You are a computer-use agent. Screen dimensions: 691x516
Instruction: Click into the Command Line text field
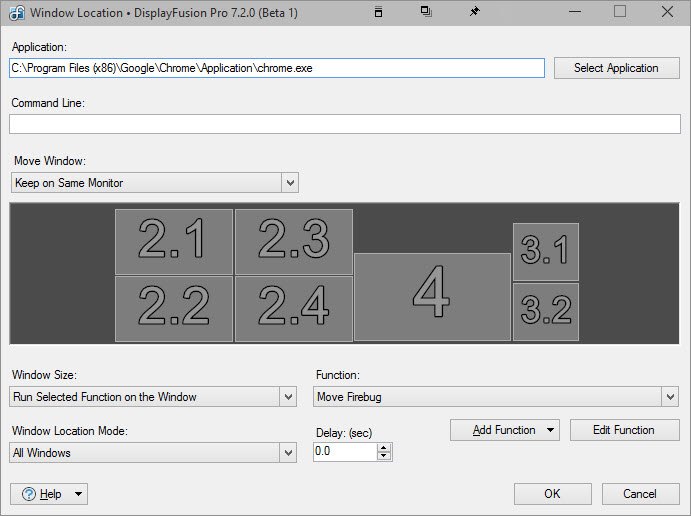click(344, 124)
